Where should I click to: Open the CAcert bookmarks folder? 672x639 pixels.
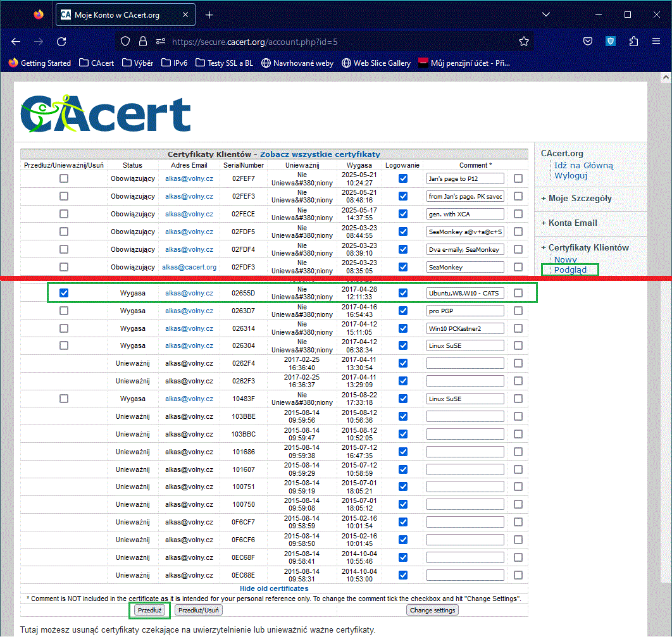[96, 63]
